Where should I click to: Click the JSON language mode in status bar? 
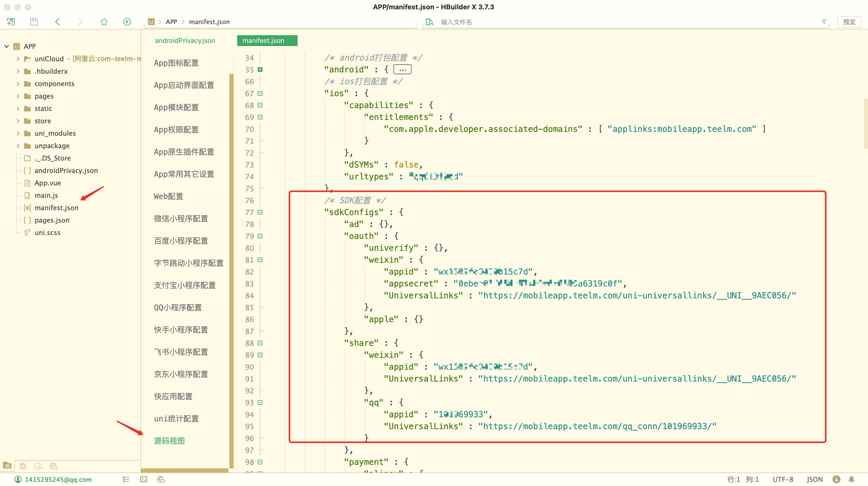[x=815, y=479]
